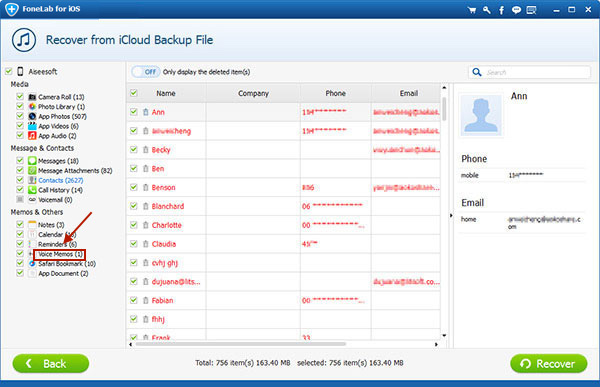Uncheck the checkbox for contact Ann
The image size is (600, 387).
pyautogui.click(x=134, y=112)
